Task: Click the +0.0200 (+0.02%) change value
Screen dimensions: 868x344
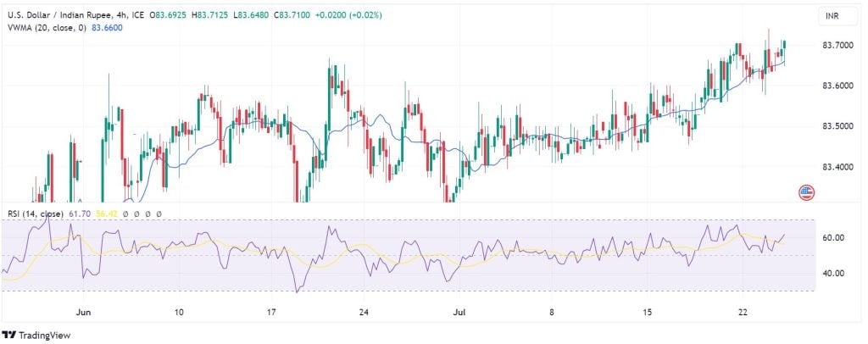Action: click(x=348, y=15)
